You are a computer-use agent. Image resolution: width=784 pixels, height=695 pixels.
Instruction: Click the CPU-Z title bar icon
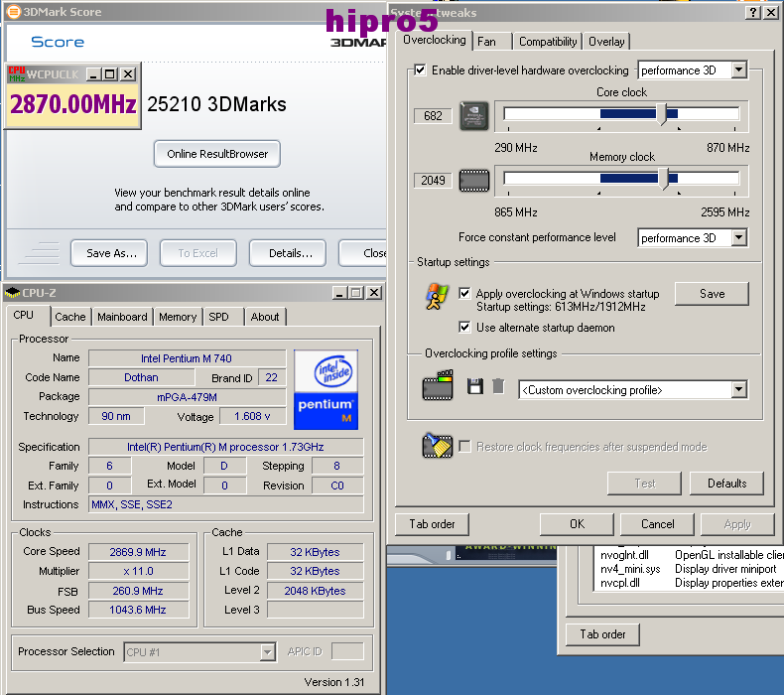coord(13,293)
